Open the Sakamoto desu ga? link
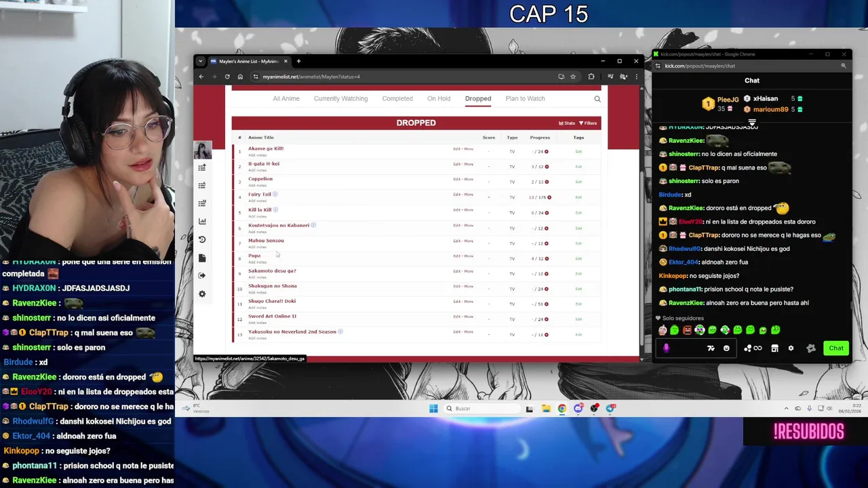The width and height of the screenshot is (868, 488). pyautogui.click(x=272, y=270)
